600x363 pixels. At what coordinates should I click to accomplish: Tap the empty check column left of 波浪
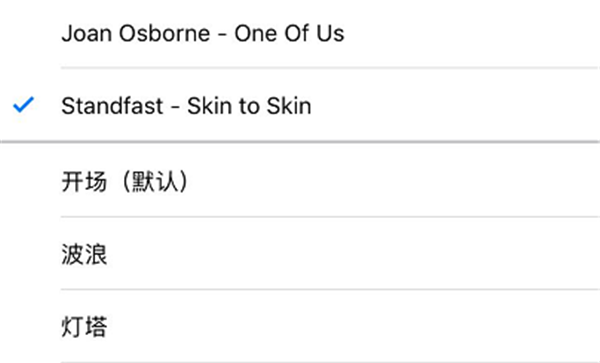coord(23,253)
